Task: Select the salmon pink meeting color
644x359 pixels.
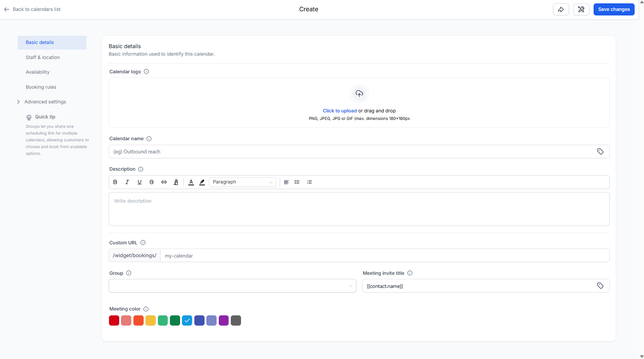Action: click(126, 321)
